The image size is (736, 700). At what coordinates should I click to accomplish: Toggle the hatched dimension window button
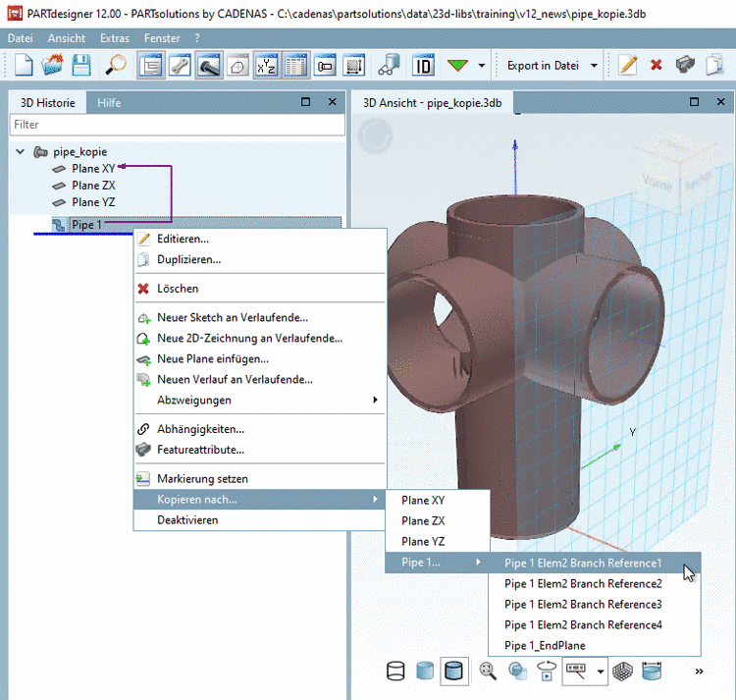353,65
